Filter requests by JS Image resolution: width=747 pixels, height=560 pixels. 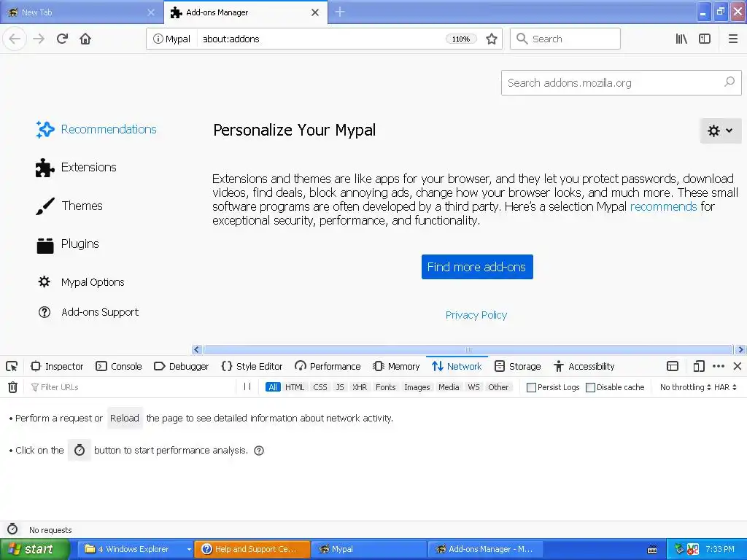point(340,387)
